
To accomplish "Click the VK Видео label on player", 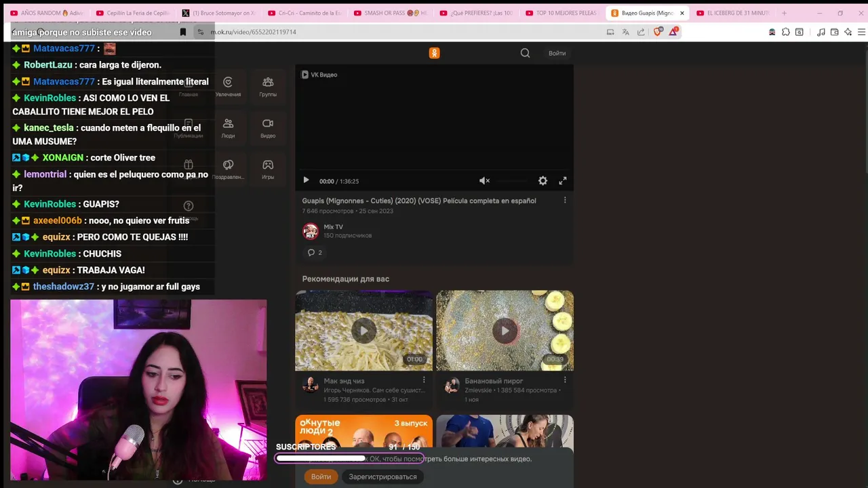I will pos(319,75).
